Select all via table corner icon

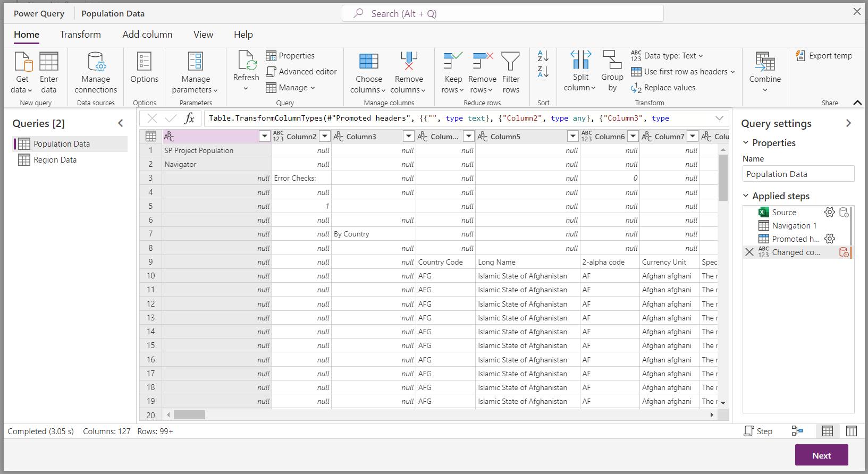tap(151, 137)
